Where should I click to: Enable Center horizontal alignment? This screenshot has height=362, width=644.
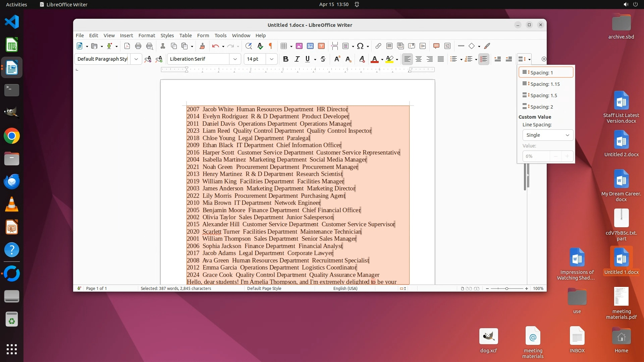[x=418, y=59]
